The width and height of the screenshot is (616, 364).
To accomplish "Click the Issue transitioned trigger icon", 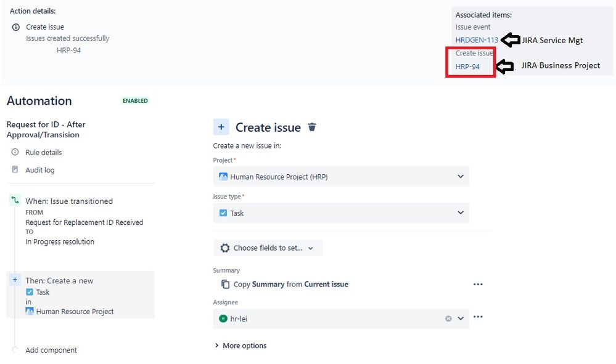I will (x=15, y=200).
